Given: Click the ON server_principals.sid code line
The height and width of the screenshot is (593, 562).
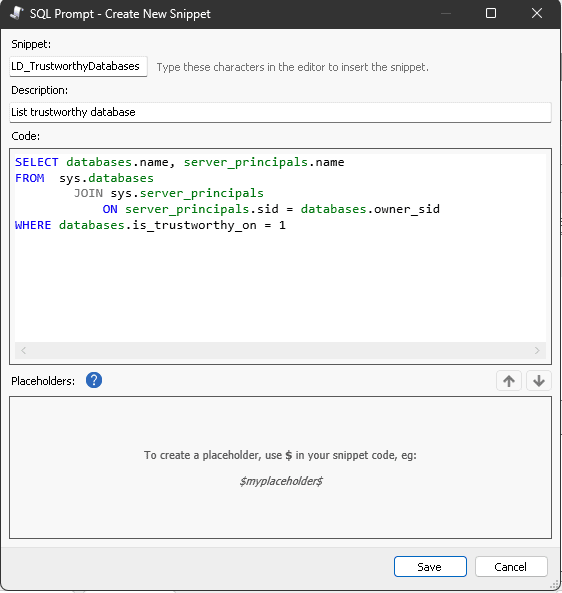Looking at the screenshot, I should tap(271, 209).
